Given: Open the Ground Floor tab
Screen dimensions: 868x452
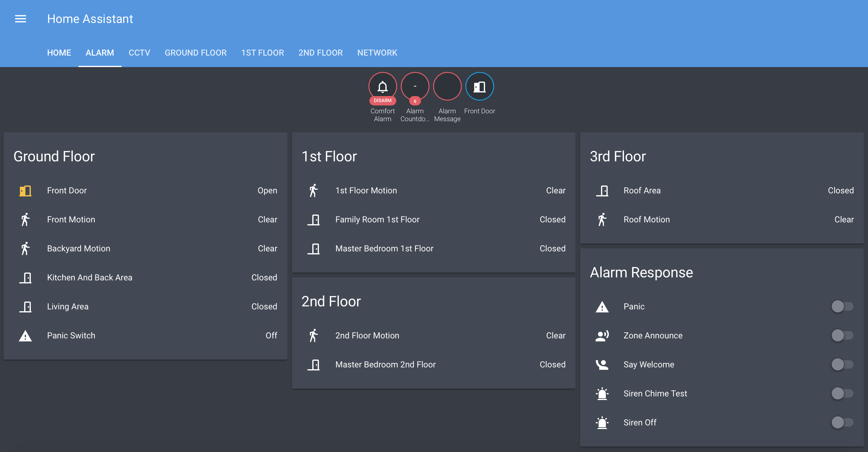Looking at the screenshot, I should pyautogui.click(x=195, y=53).
